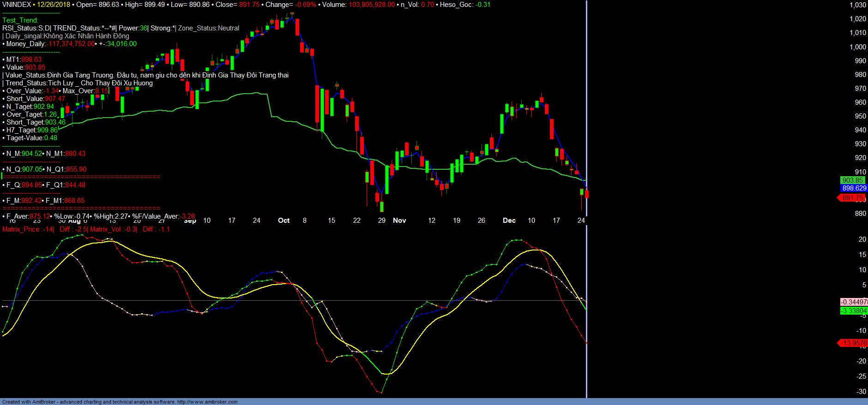The height and width of the screenshot is (405, 868).
Task: Click the amibroker.com link in footer
Action: pyautogui.click(x=207, y=402)
